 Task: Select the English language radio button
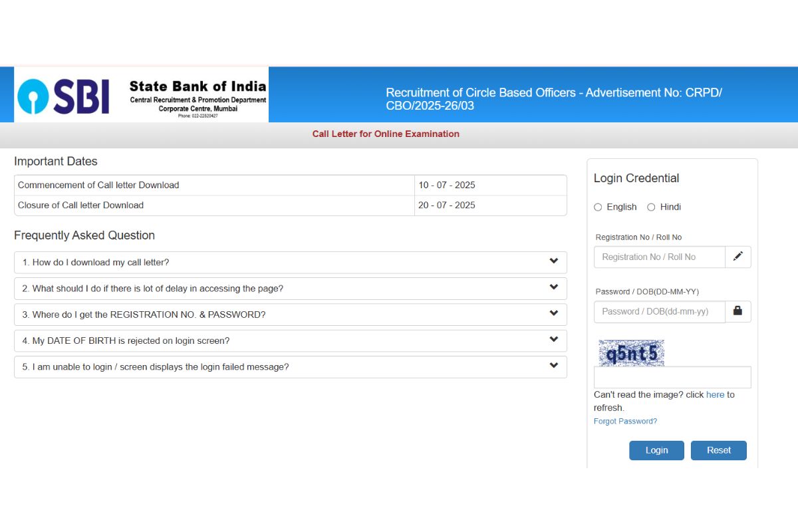point(598,207)
